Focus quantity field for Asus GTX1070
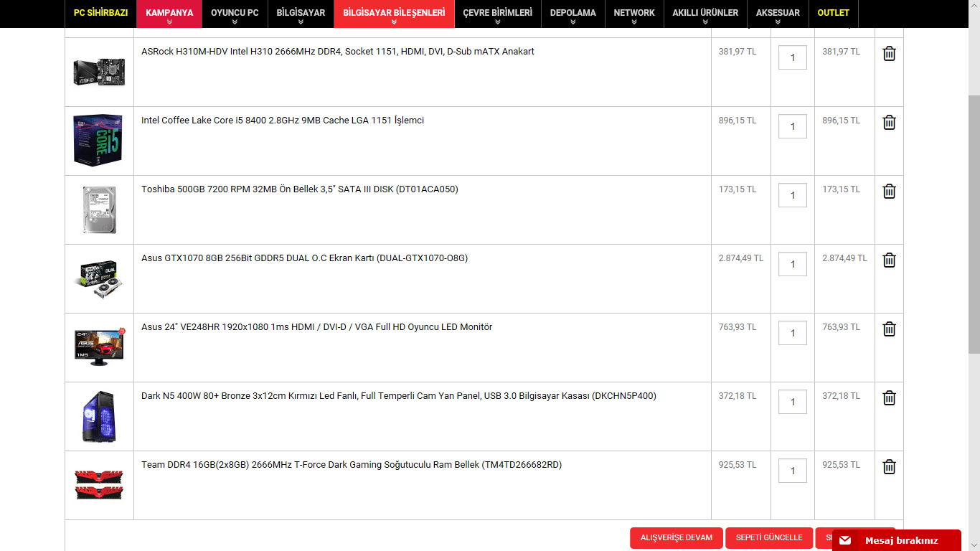The width and height of the screenshot is (980, 551). coord(793,264)
